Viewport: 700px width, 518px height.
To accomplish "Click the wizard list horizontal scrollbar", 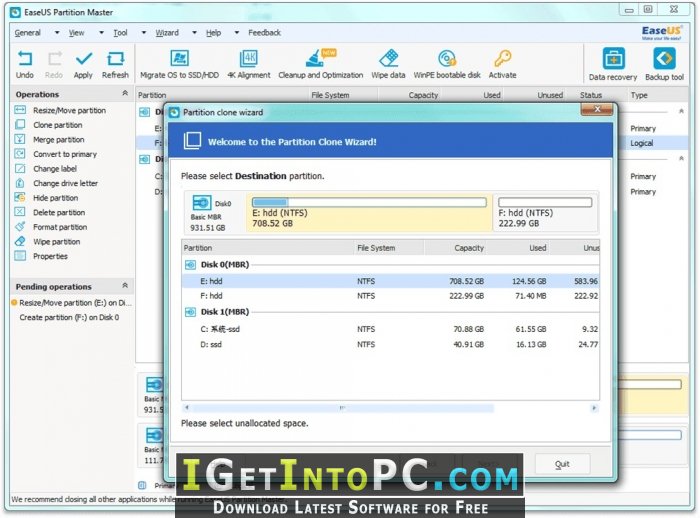I will [x=344, y=408].
